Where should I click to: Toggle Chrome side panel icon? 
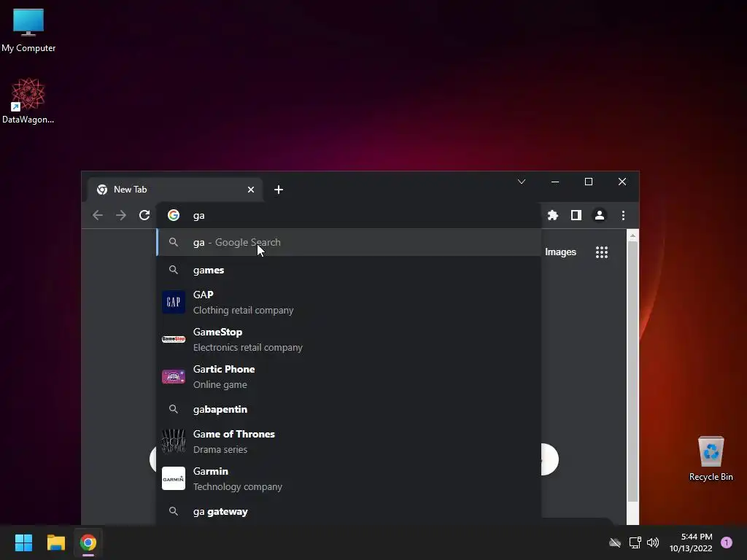[x=576, y=215]
